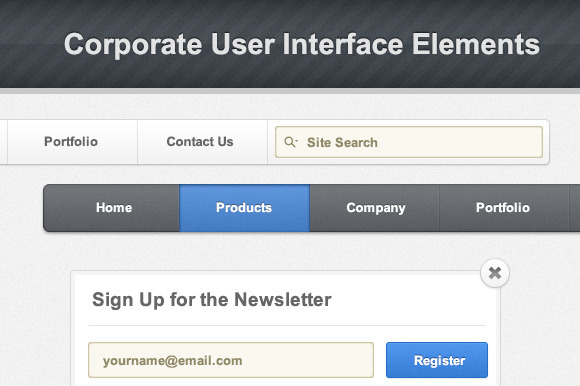Open Contact Us in the light navigation bar
Viewport: 580px width, 386px height.
tap(202, 142)
